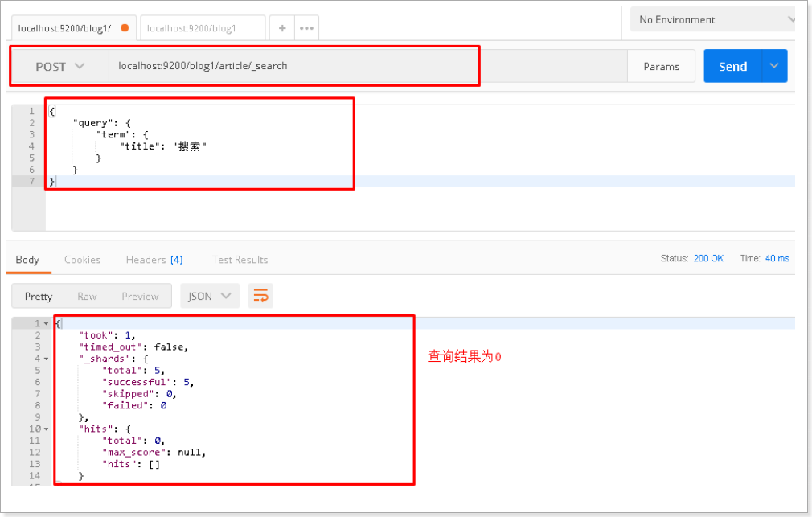Select Pretty response view
Image resolution: width=812 pixels, height=517 pixels.
coord(39,297)
